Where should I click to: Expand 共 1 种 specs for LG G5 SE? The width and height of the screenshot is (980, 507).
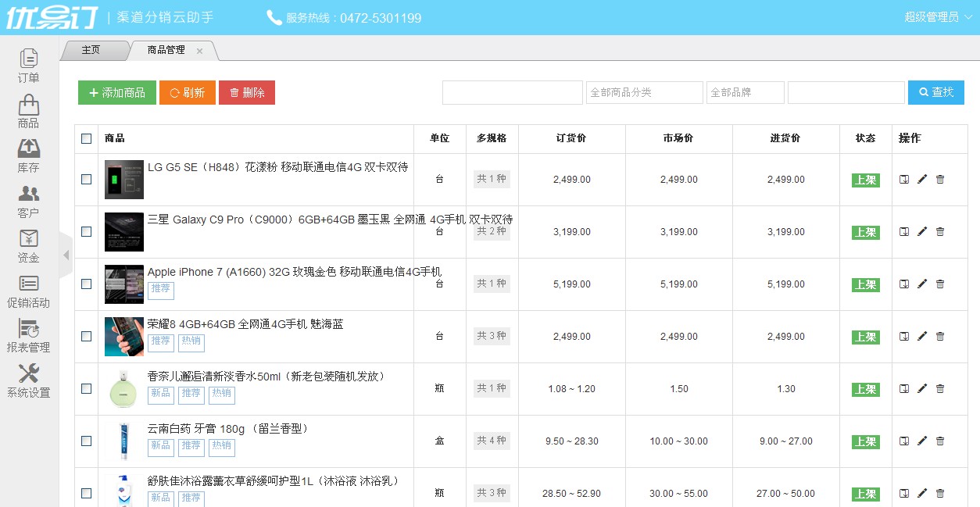[x=492, y=179]
